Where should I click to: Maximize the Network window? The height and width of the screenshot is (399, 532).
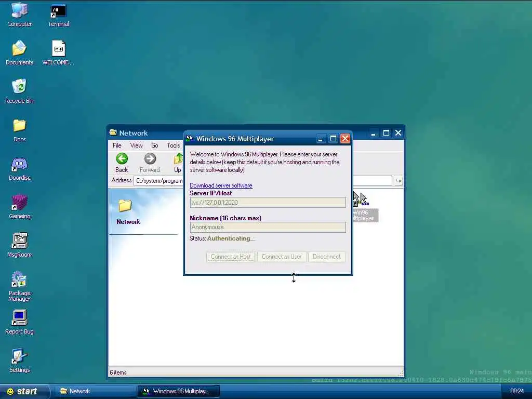386,133
